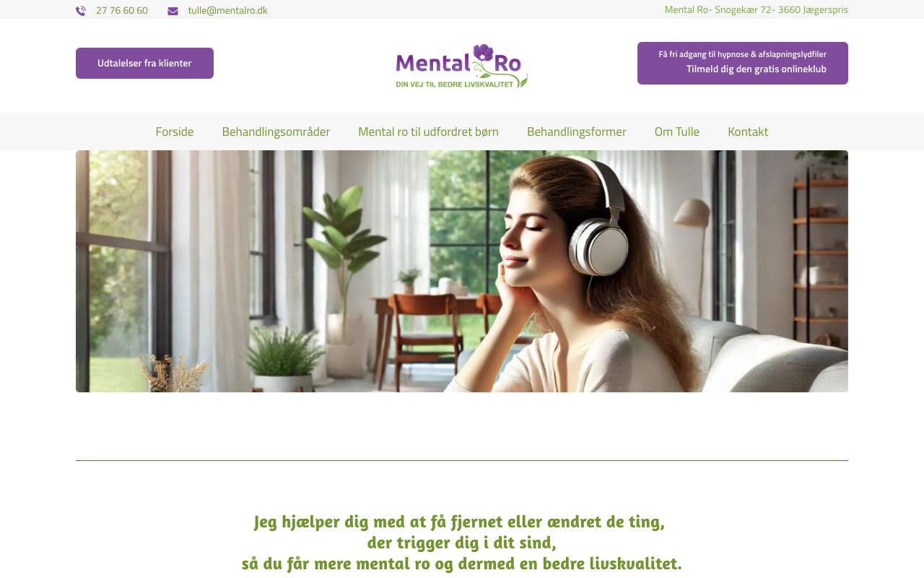924x578 pixels.
Task: Click the Mental Ro address text
Action: pos(756,9)
